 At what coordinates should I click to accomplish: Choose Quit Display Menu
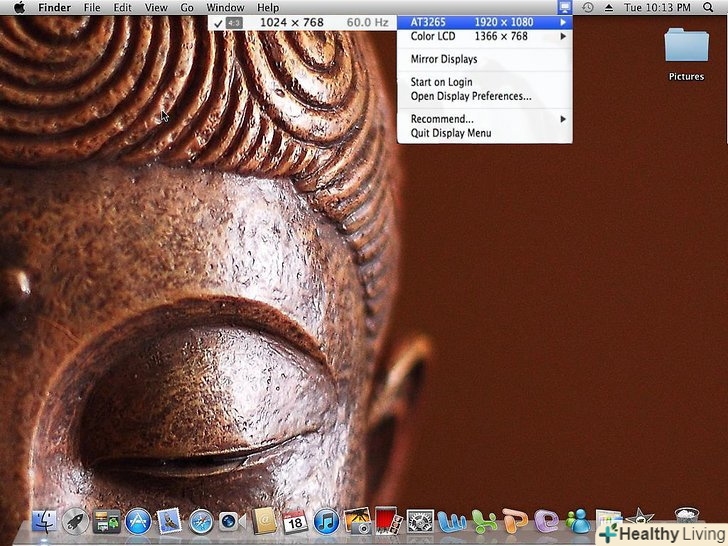450,133
